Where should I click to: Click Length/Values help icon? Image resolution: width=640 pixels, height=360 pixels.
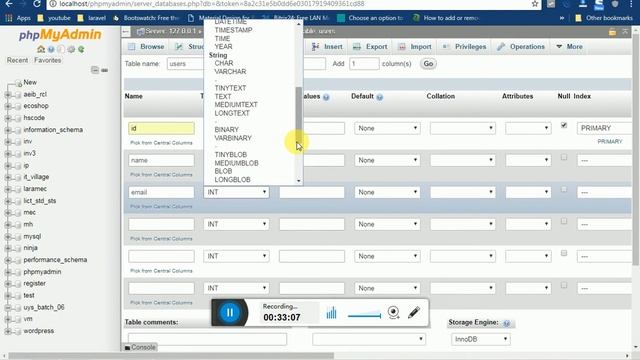(326, 97)
